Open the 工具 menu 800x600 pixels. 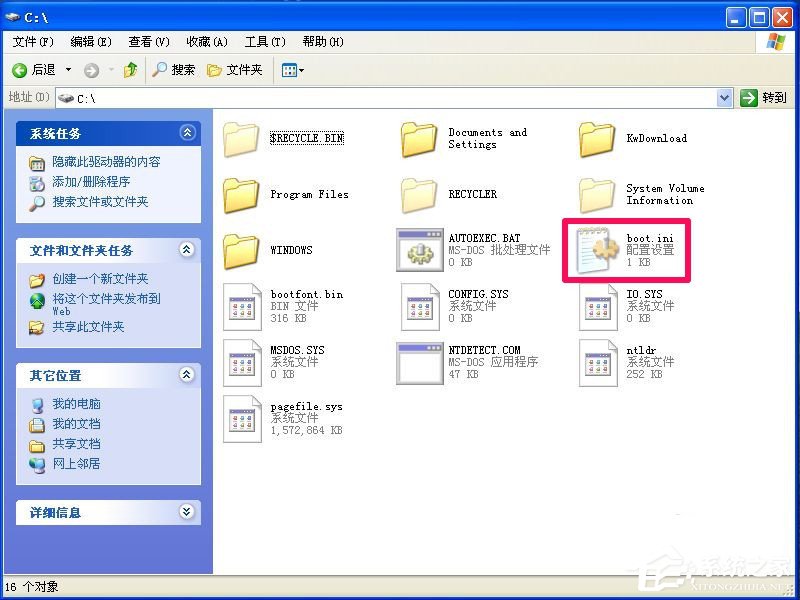(263, 42)
